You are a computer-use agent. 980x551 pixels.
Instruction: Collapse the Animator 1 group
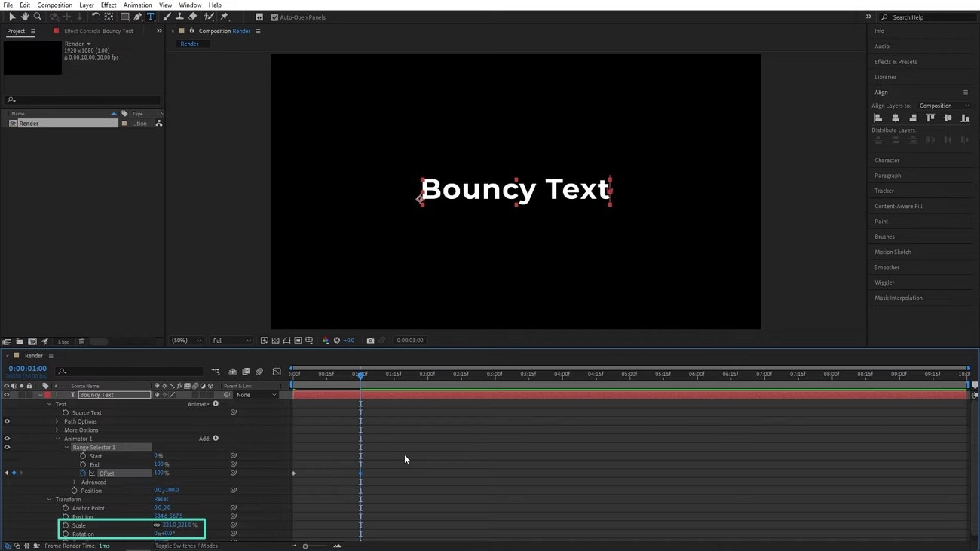point(58,439)
